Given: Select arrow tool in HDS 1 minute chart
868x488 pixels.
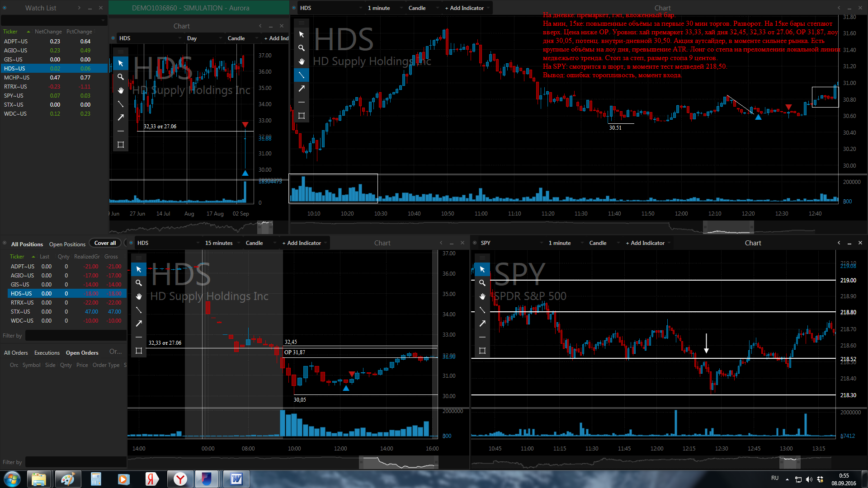Looking at the screenshot, I should point(302,89).
